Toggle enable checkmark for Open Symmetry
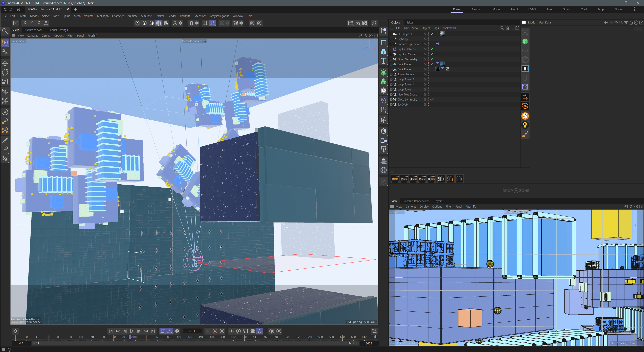This screenshot has height=352, width=644. click(x=432, y=59)
